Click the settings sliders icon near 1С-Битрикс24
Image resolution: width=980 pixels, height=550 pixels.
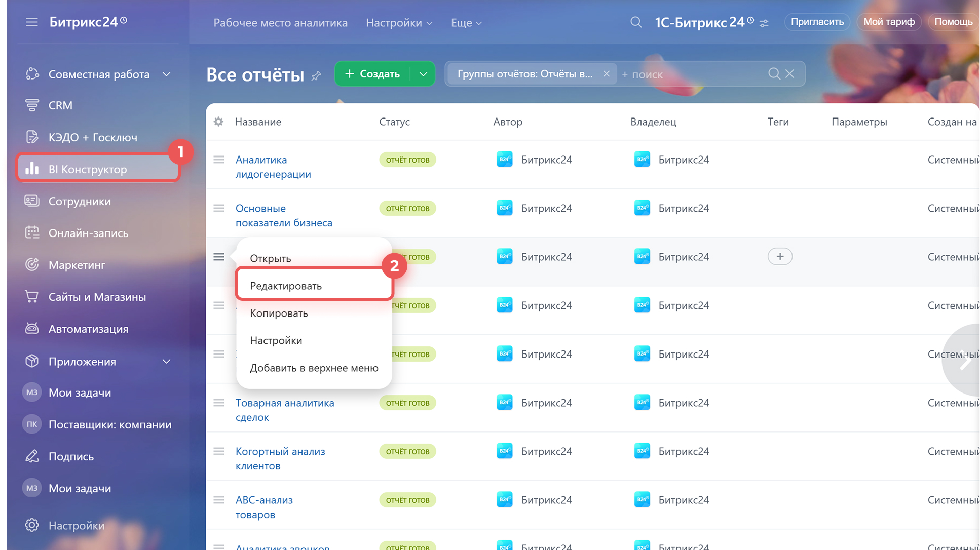coord(764,23)
